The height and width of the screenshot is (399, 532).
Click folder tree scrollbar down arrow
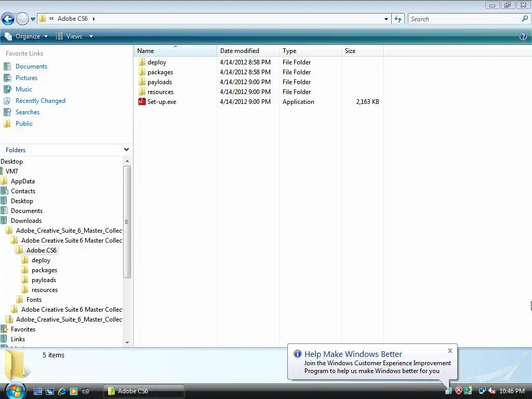(x=127, y=343)
